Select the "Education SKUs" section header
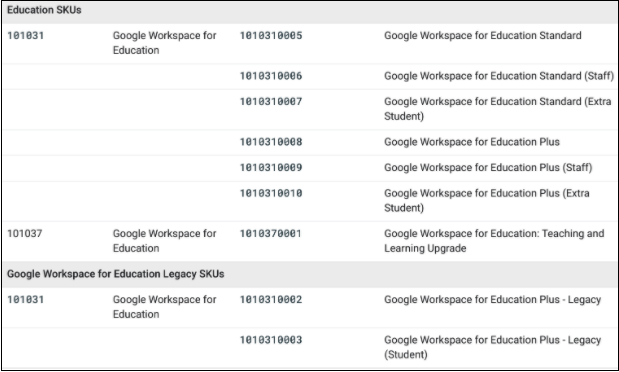 tap(44, 10)
